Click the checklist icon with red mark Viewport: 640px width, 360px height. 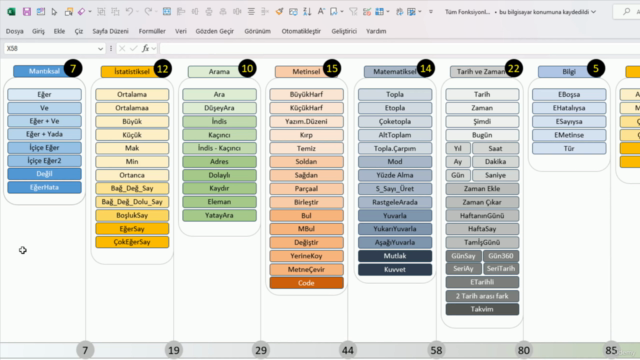coord(367,12)
